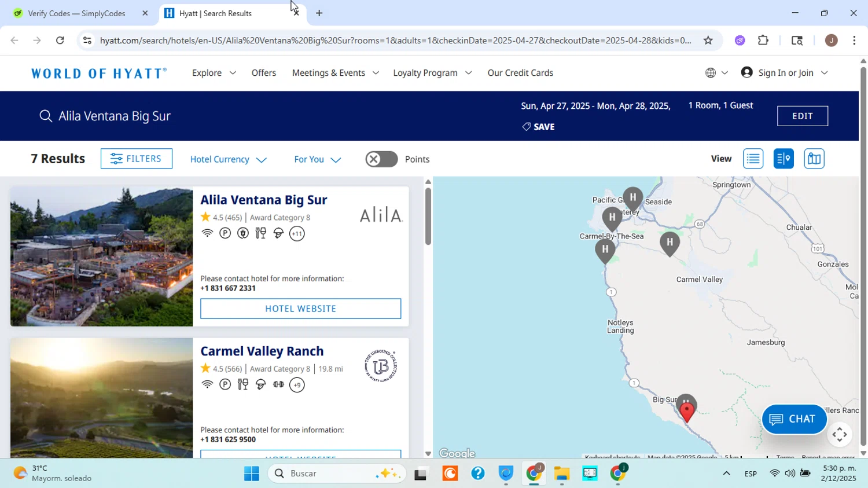Click the browser address bar URL
This screenshot has height=488, width=868.
[395, 41]
